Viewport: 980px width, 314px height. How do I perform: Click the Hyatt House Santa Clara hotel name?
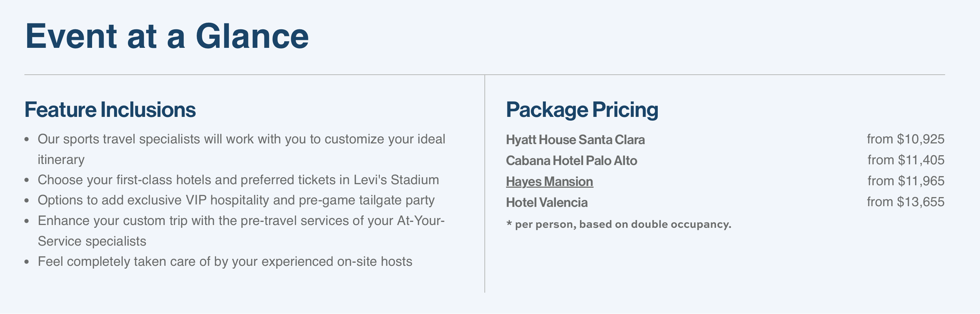tap(575, 140)
